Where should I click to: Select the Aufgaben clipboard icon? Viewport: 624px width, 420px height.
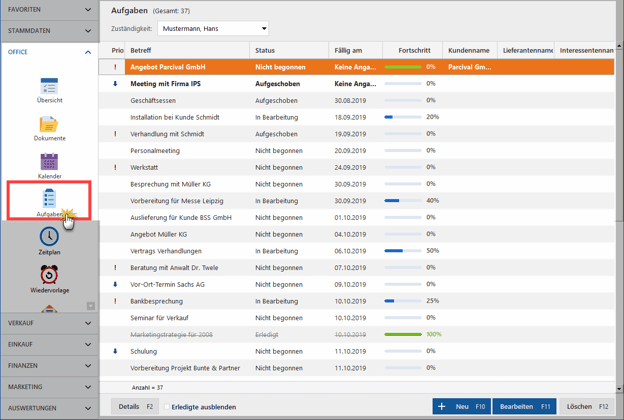point(49,199)
